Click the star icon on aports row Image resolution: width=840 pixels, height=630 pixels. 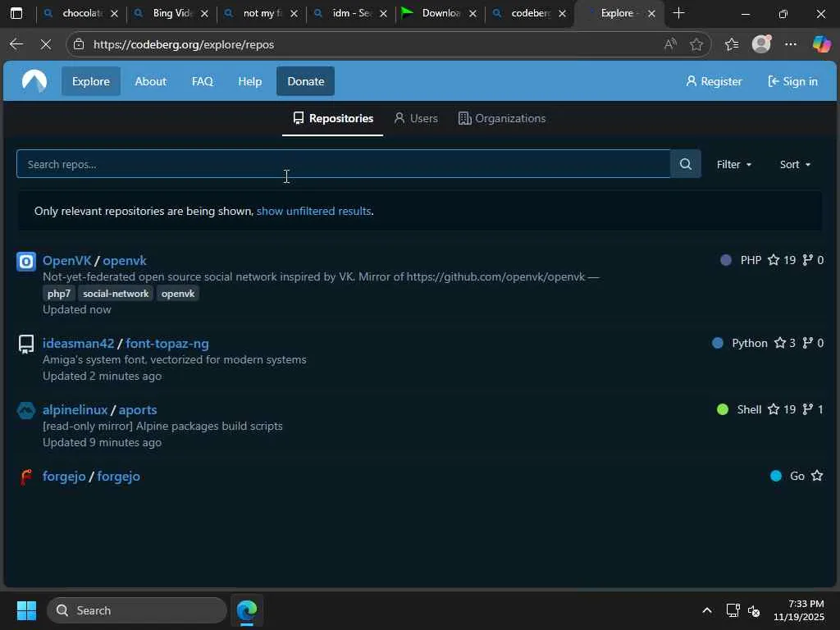click(774, 409)
